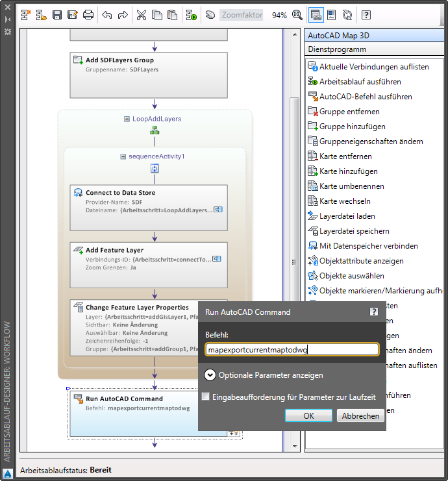Viewport: 448px width, 481px height.
Task: Open the palette properties gear icon
Action: 8,31
